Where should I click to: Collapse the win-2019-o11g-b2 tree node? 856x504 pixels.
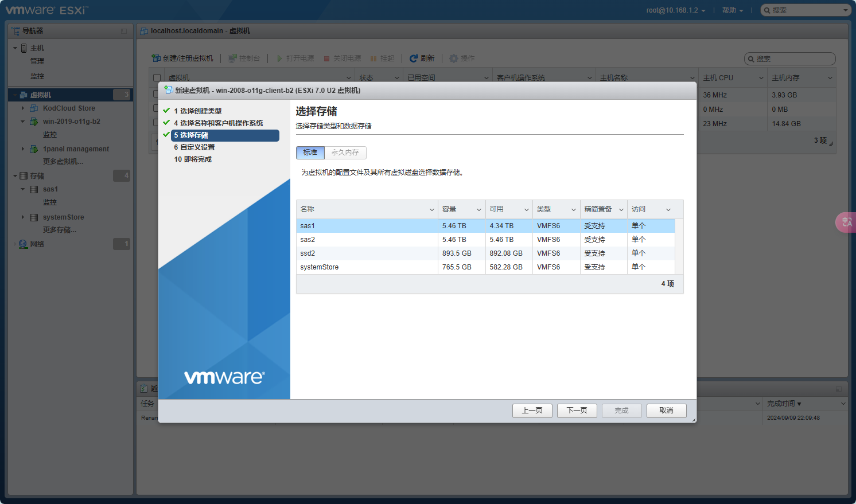pyautogui.click(x=23, y=122)
